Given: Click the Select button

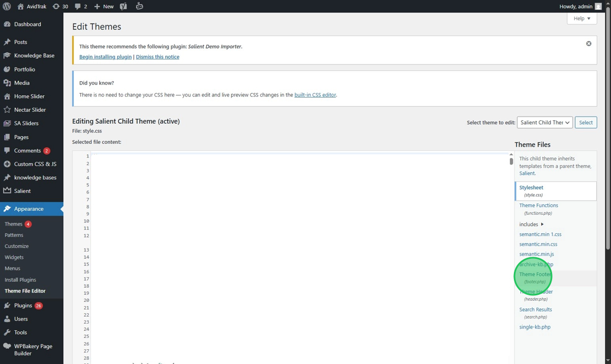Looking at the screenshot, I should (x=586, y=122).
